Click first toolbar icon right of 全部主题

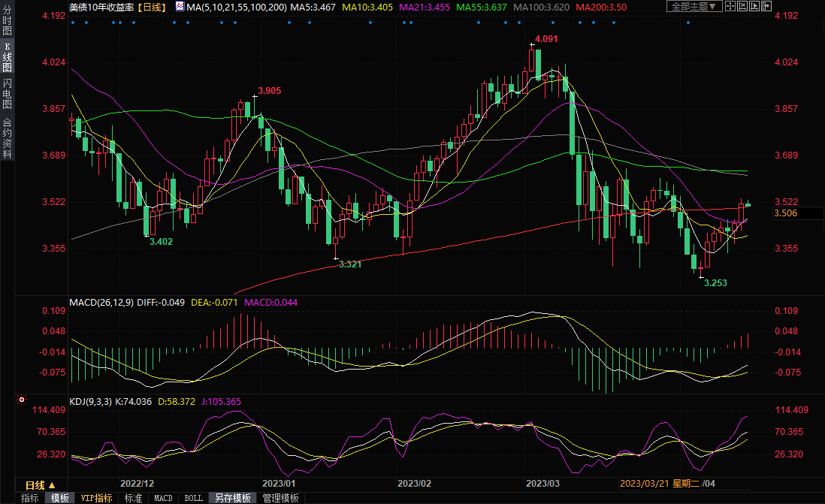[x=732, y=6]
